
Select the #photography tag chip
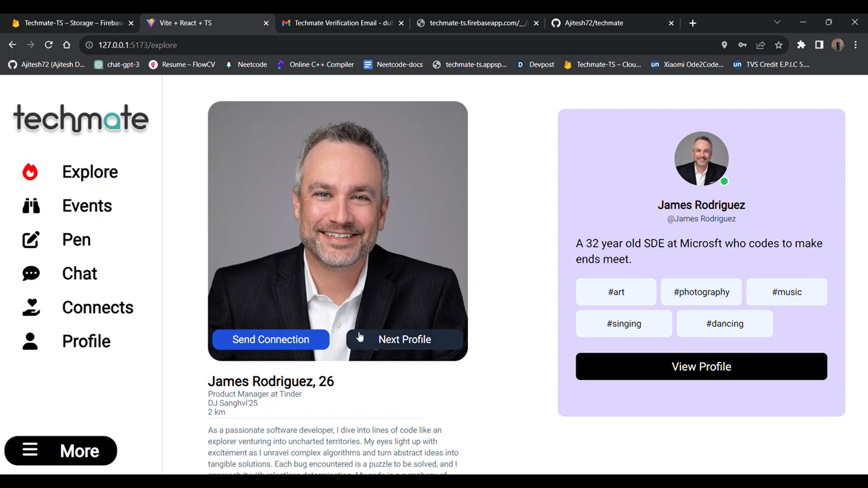pos(701,292)
